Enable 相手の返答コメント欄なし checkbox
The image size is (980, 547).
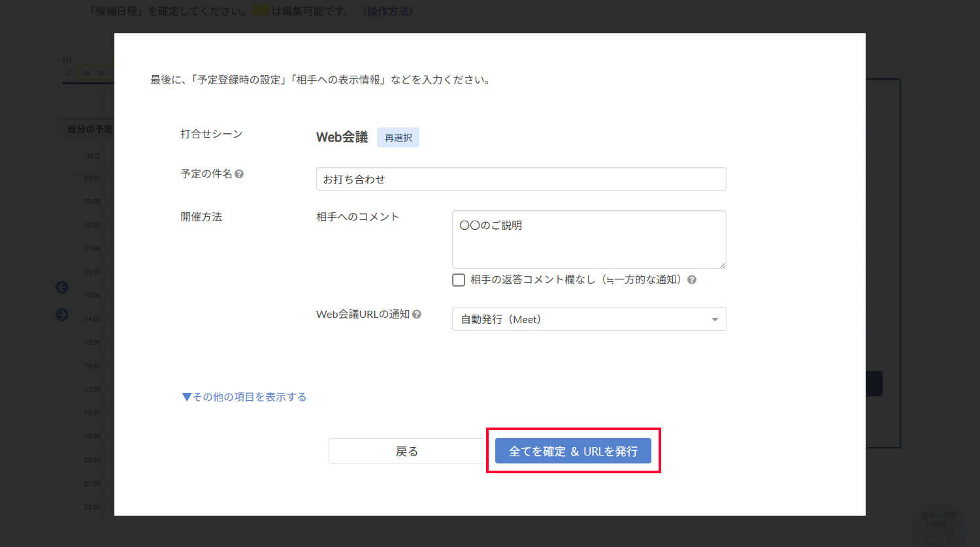[x=459, y=280]
